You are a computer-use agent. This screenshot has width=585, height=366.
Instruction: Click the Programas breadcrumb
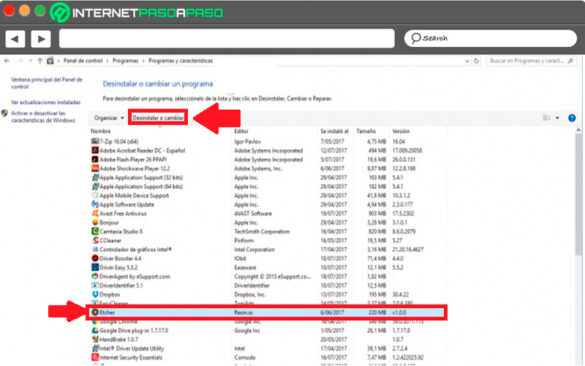[x=125, y=61]
